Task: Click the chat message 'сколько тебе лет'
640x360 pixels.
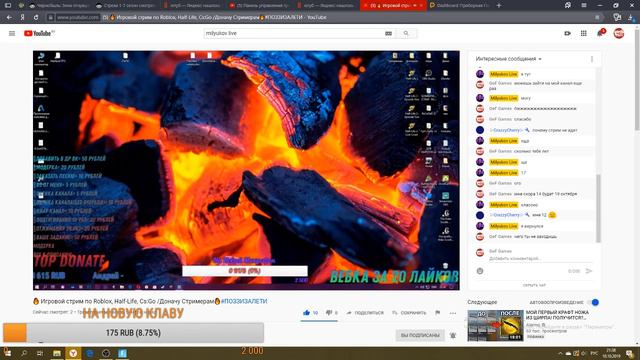Action: (531, 151)
